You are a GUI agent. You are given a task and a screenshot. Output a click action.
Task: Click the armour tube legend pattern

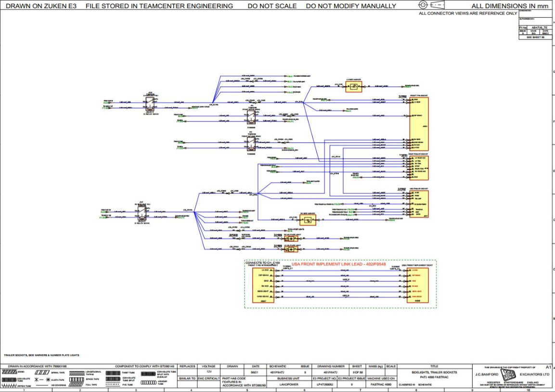[x=149, y=382]
